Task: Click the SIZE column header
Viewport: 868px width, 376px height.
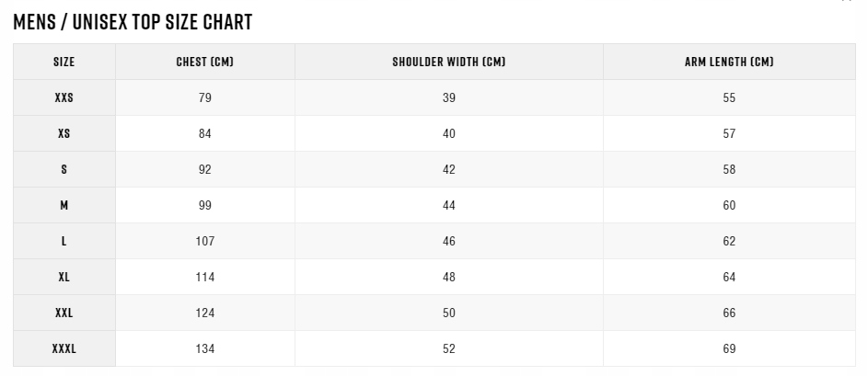Action: [64, 63]
